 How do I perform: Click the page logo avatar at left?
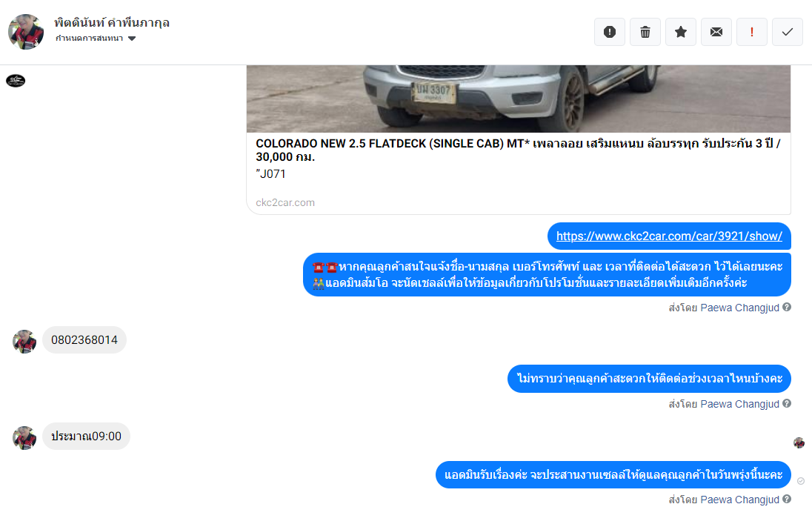tap(16, 81)
